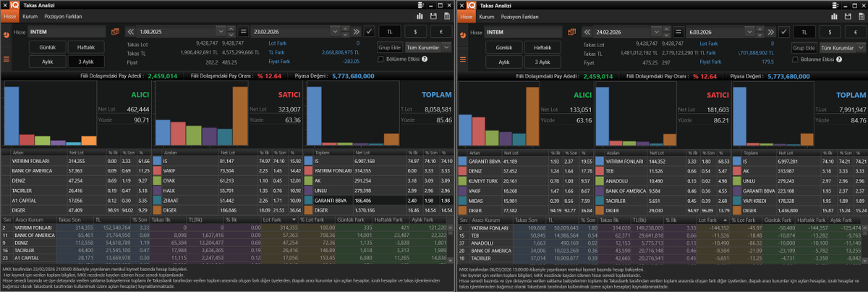The image size is (868, 292).
Task: Switch to Kurum tab in left window
Action: click(x=30, y=15)
